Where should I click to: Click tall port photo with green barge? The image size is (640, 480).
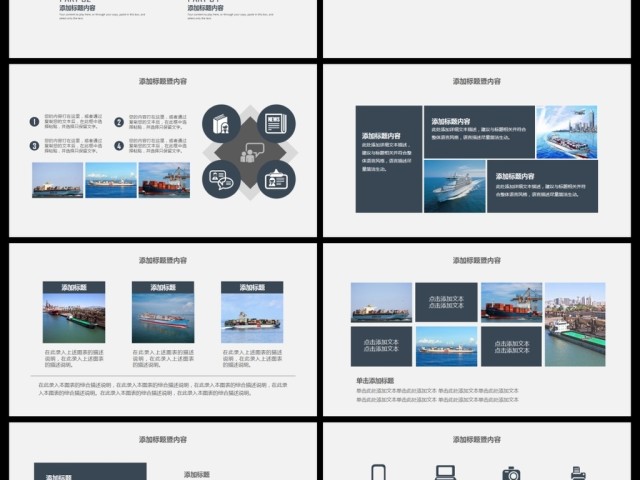575,324
